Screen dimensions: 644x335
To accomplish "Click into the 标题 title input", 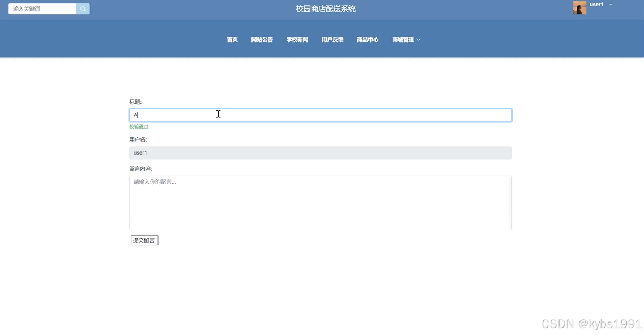I will coord(321,115).
